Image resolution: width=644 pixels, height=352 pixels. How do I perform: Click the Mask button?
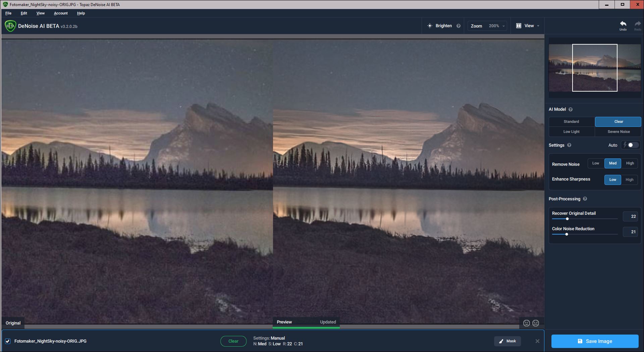pyautogui.click(x=507, y=341)
